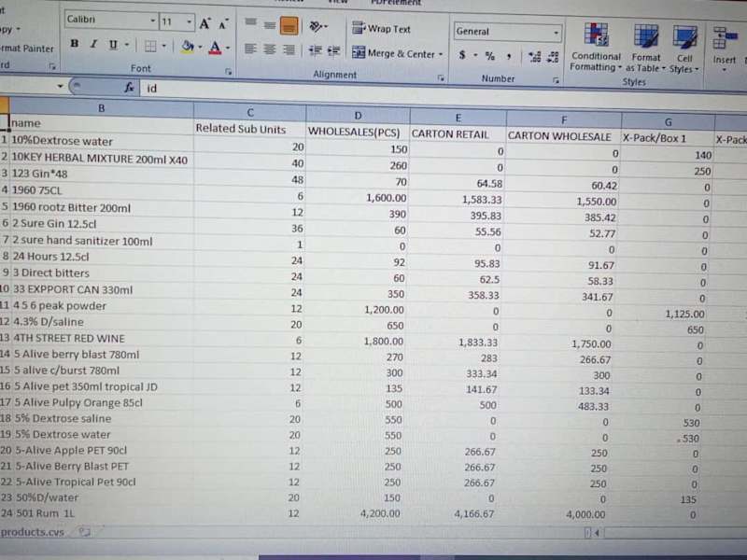
Task: Open Format as Table gallery
Action: 645,49
